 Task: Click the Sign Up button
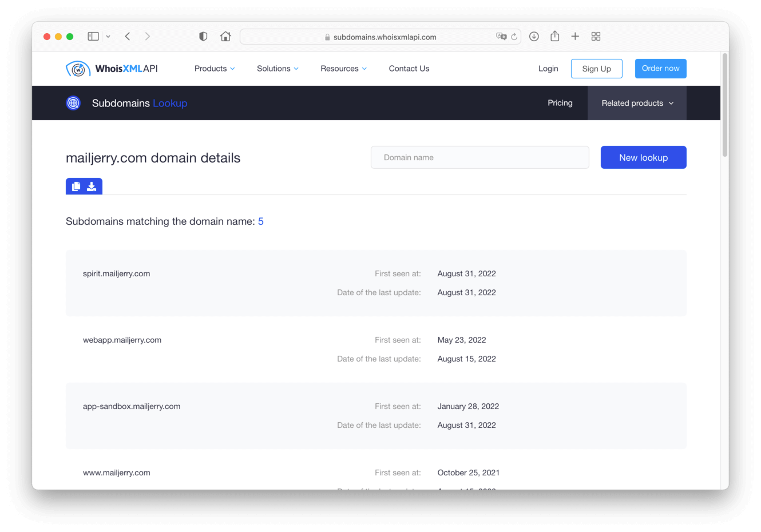597,69
